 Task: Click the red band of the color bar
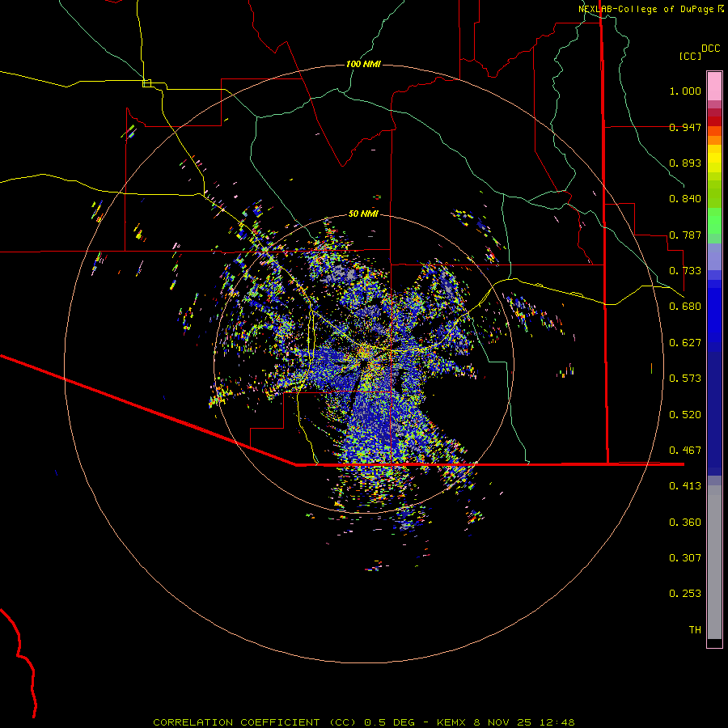pos(714,121)
